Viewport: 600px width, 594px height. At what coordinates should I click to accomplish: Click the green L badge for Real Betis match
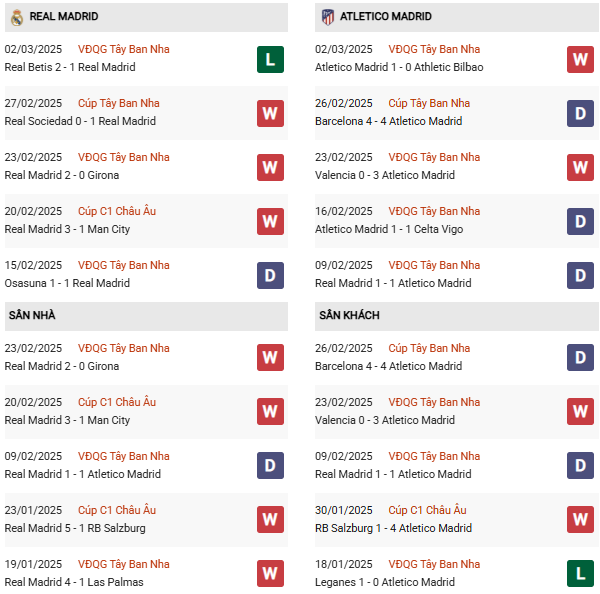[x=270, y=59]
